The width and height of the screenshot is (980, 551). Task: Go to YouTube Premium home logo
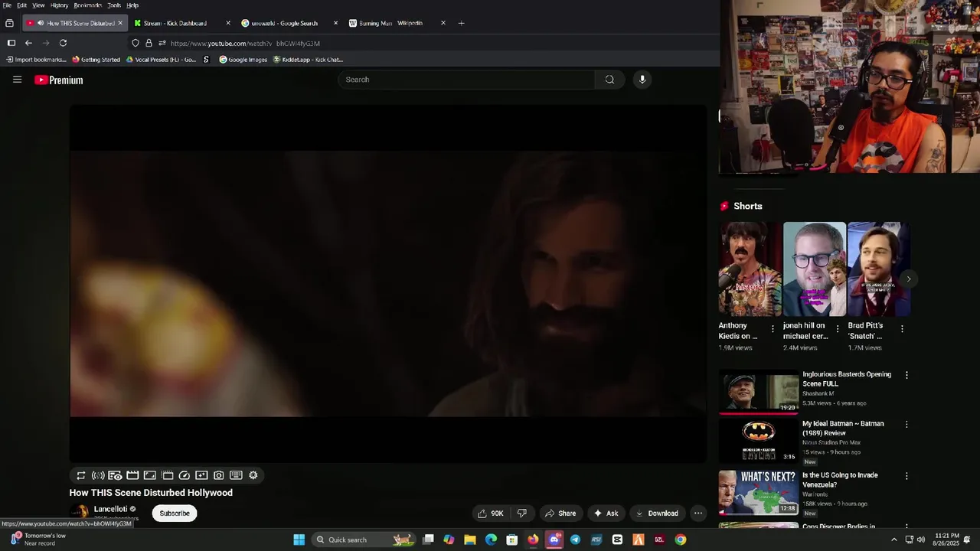click(59, 80)
